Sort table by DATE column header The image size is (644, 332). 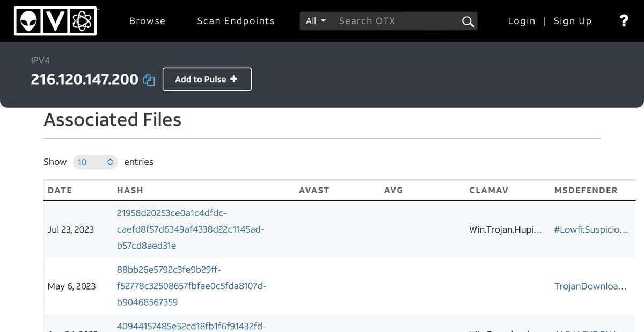[60, 190]
